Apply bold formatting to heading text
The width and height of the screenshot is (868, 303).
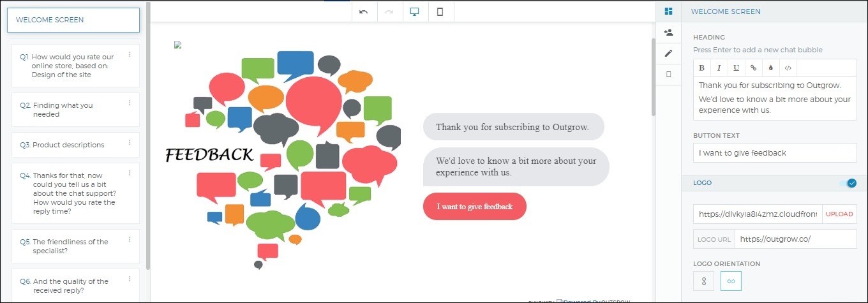click(702, 68)
